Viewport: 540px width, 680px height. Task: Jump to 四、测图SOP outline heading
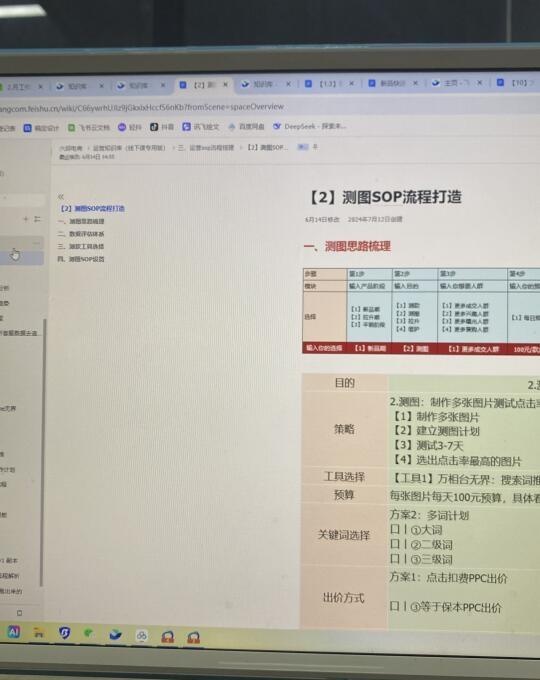coord(81,259)
